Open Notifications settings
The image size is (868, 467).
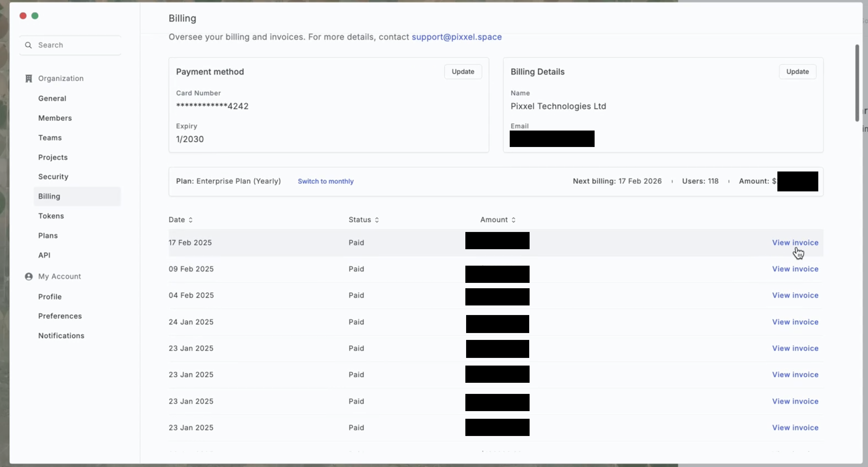click(x=61, y=335)
